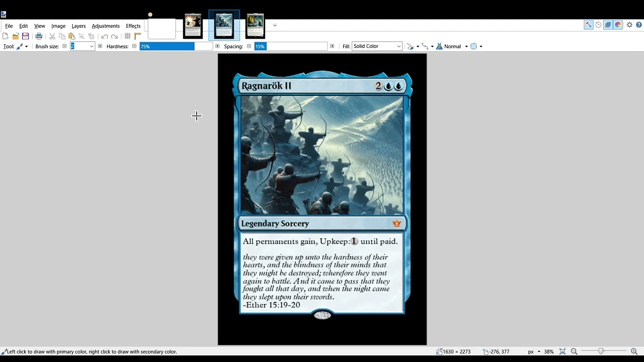644x362 pixels.
Task: Click the Undo arrow icon
Action: click(x=104, y=36)
